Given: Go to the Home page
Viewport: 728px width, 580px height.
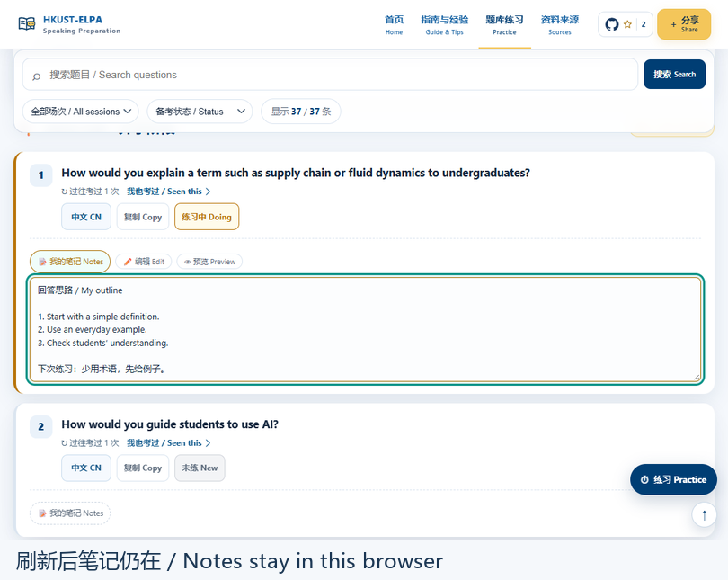Looking at the screenshot, I should coord(395,24).
